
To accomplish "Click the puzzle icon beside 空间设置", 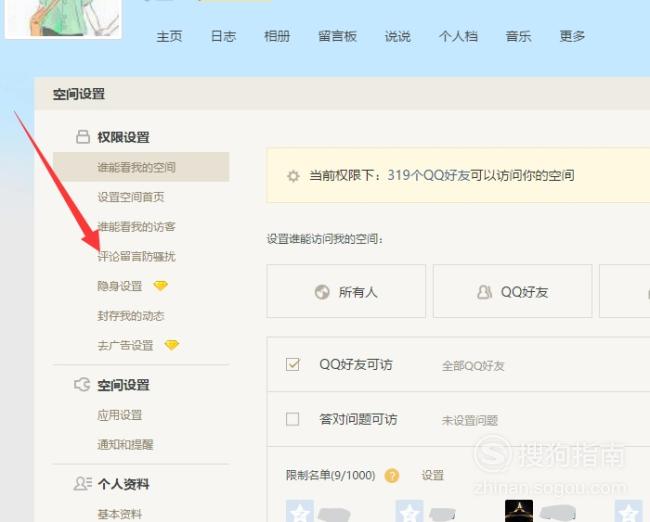I will (82, 384).
